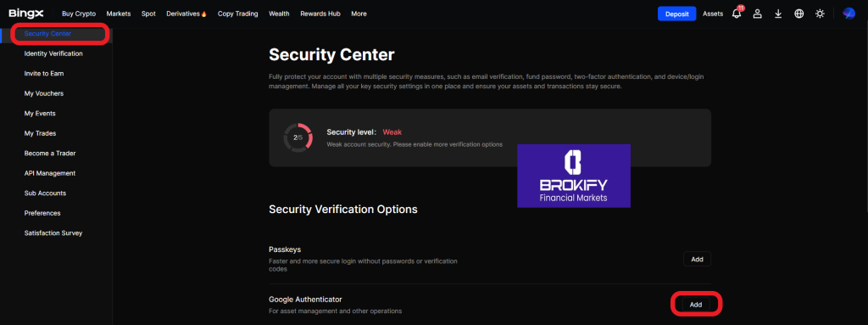
Task: Click the Security Verification Options heading
Action: [342, 210]
